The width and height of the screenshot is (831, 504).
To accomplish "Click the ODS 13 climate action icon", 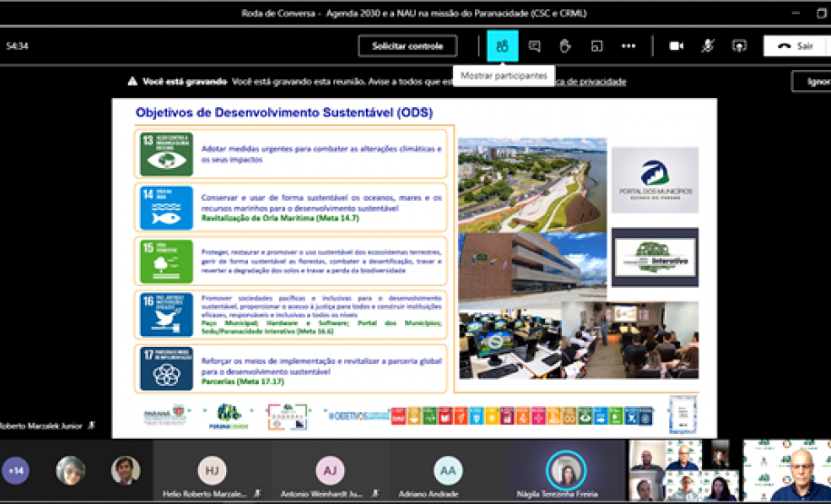I will [x=166, y=154].
